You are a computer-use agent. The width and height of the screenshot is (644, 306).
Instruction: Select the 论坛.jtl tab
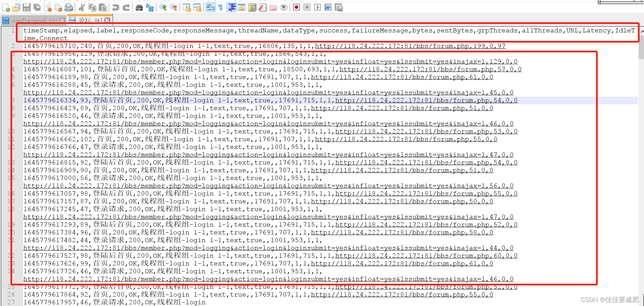90,20
